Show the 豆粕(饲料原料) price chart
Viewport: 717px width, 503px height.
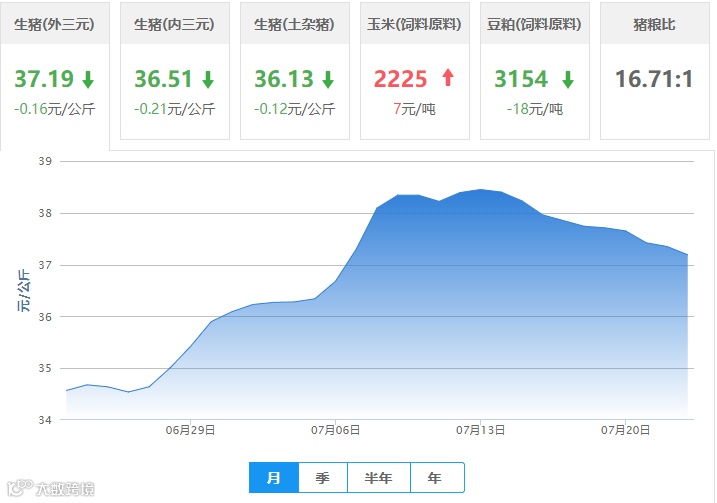(535, 71)
